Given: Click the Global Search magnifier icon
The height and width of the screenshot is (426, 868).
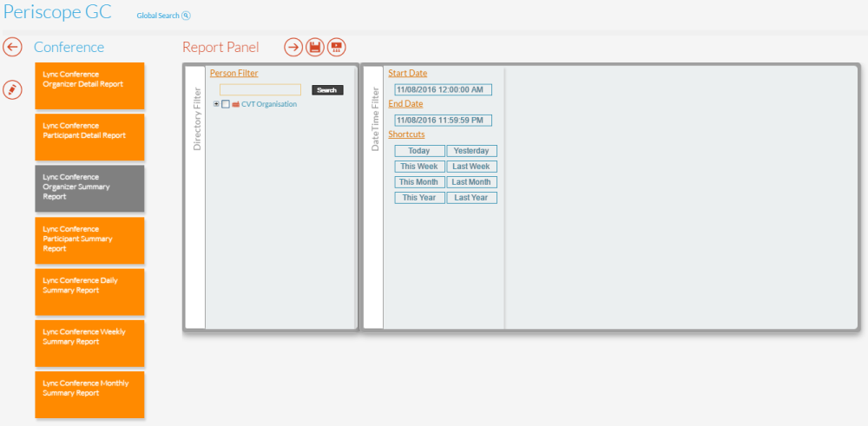Looking at the screenshot, I should click(186, 16).
